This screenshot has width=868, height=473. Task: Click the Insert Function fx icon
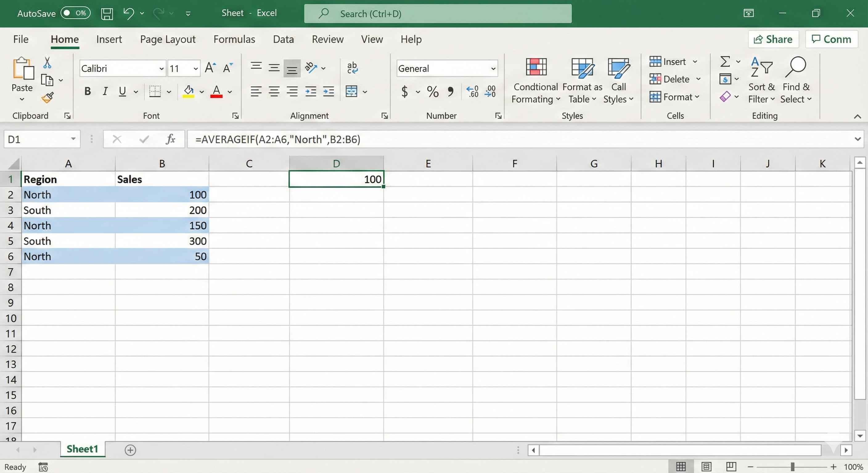tap(170, 139)
